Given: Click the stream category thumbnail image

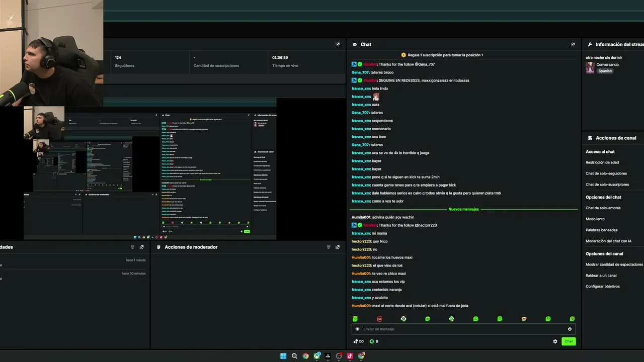Looking at the screenshot, I should 590,67.
